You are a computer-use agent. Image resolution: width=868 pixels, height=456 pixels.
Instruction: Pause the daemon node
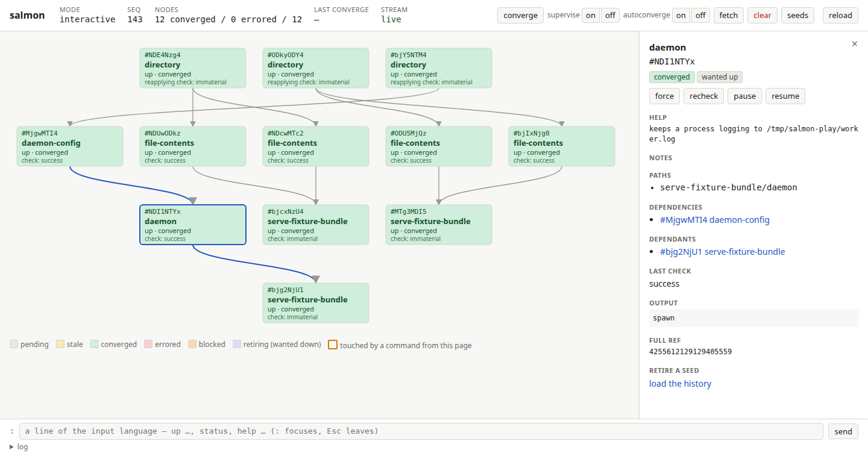745,96
